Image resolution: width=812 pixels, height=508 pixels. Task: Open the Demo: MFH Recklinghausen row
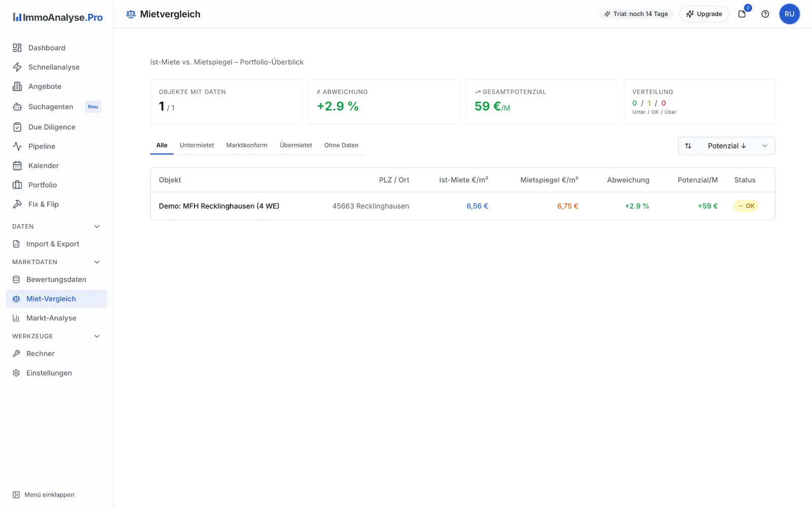462,206
